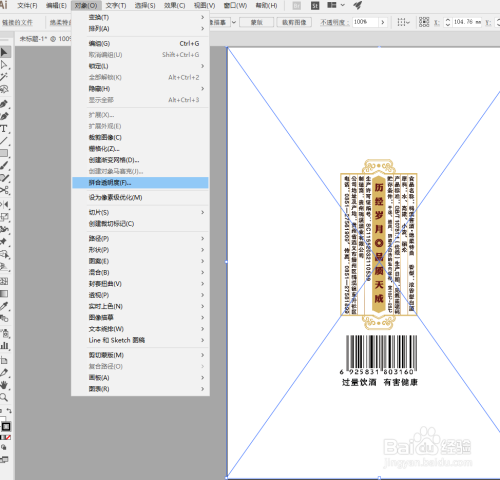Select the Direct Selection tool

(5, 65)
